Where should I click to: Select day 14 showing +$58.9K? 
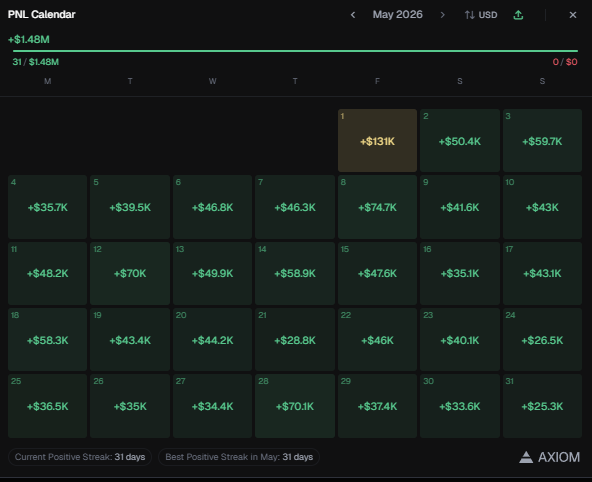click(x=295, y=273)
